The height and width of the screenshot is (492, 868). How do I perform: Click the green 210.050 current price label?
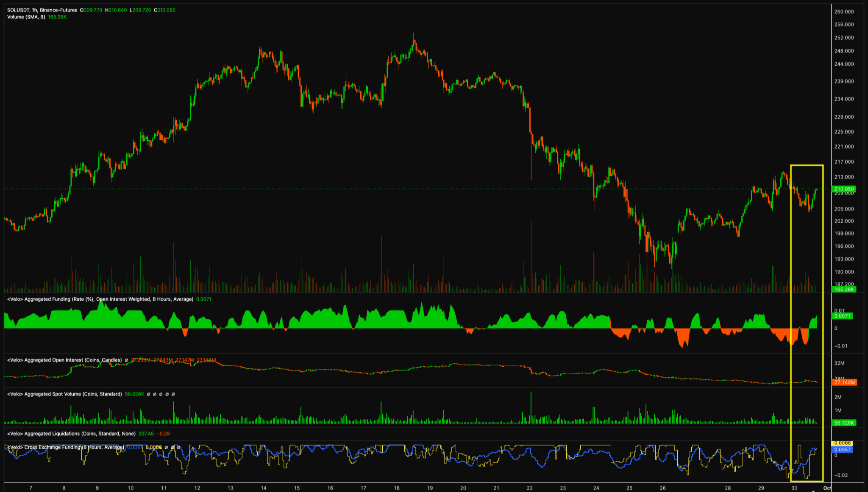click(843, 189)
